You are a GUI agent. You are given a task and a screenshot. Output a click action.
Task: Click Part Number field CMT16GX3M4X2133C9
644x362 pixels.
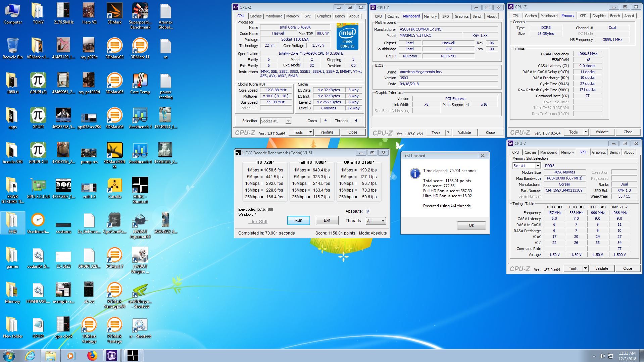click(564, 190)
